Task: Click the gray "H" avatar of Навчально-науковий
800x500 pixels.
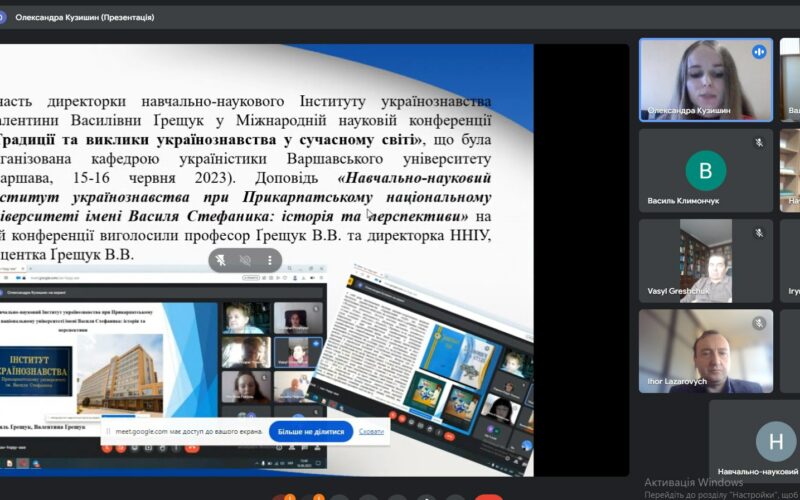Action: pyautogui.click(x=776, y=441)
